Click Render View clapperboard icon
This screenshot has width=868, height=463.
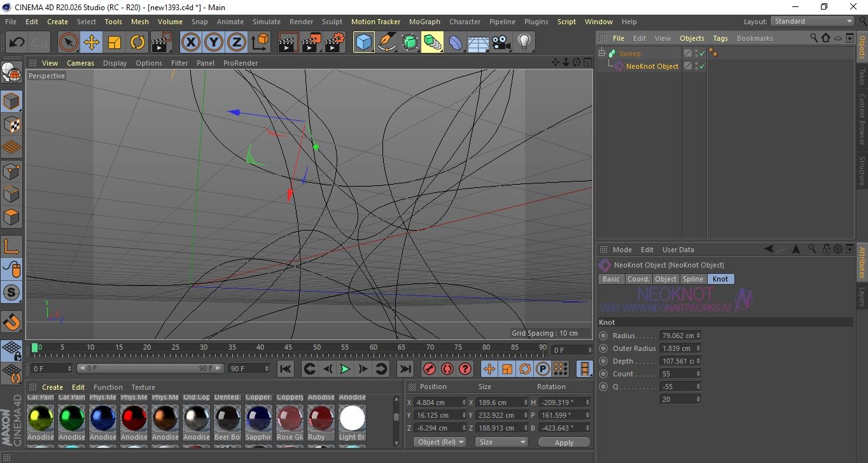(x=289, y=43)
